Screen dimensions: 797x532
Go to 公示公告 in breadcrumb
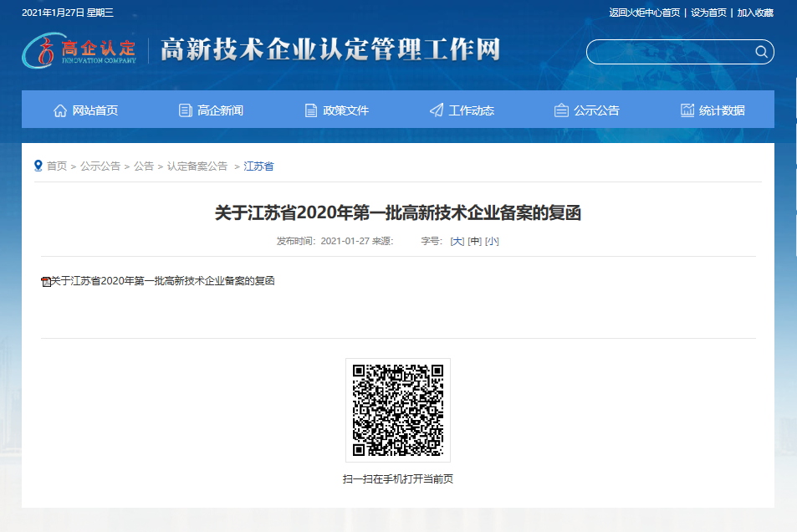100,166
